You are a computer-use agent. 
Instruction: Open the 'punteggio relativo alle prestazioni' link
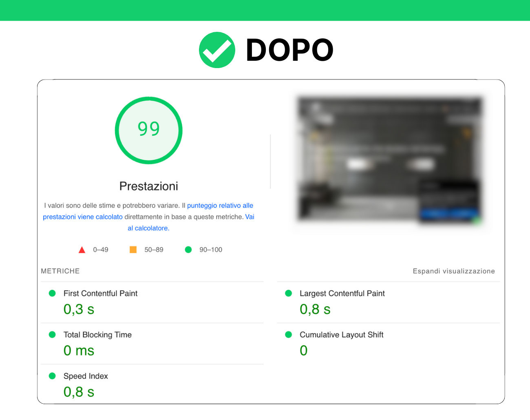coord(220,206)
